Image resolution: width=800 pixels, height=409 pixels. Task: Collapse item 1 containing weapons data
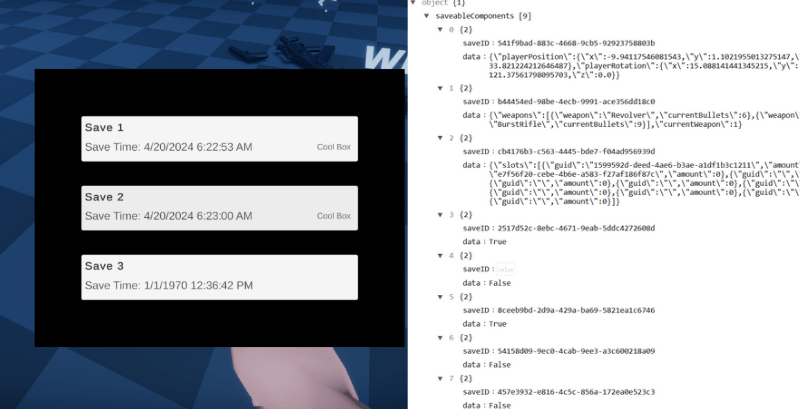441,88
